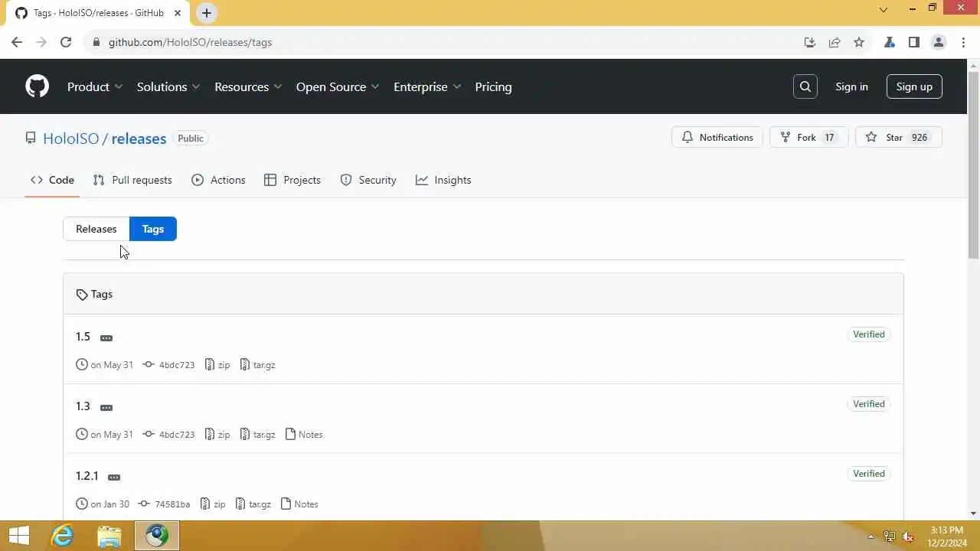Reload the page with the refresh icon

66,42
